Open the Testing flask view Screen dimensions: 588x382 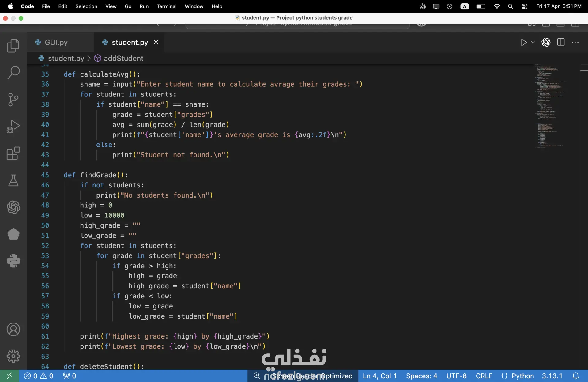coord(13,180)
